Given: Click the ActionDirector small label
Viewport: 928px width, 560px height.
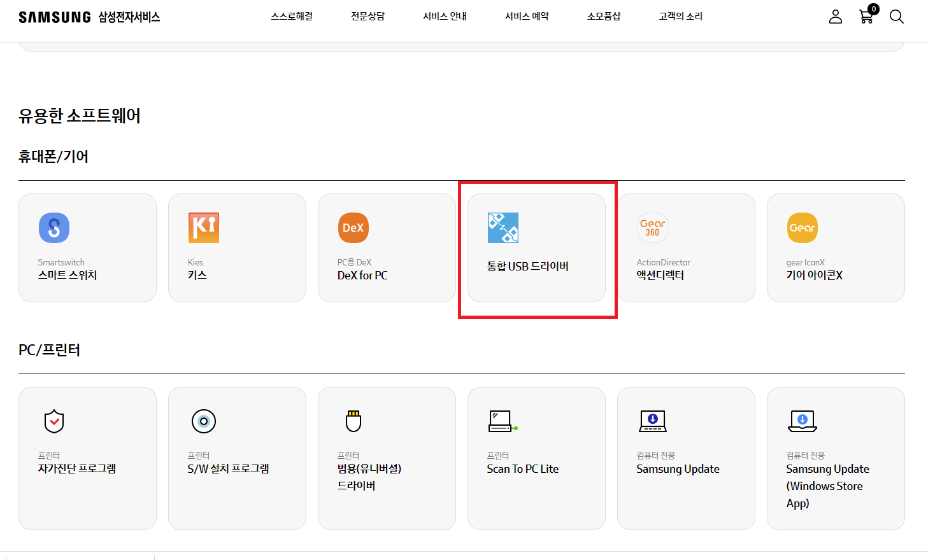Looking at the screenshot, I should [x=664, y=262].
